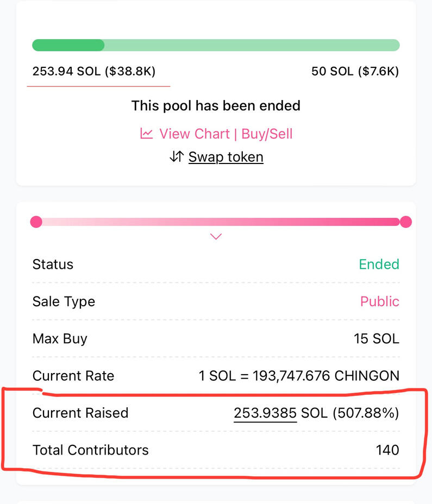
Task: Follow the Swap token link
Action: tap(226, 157)
